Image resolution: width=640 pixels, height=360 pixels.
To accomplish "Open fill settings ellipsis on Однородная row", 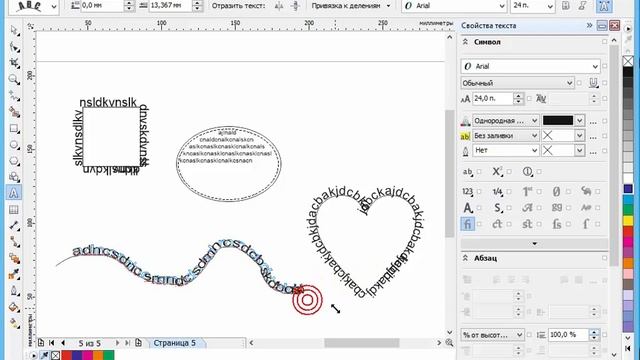I will (593, 121).
